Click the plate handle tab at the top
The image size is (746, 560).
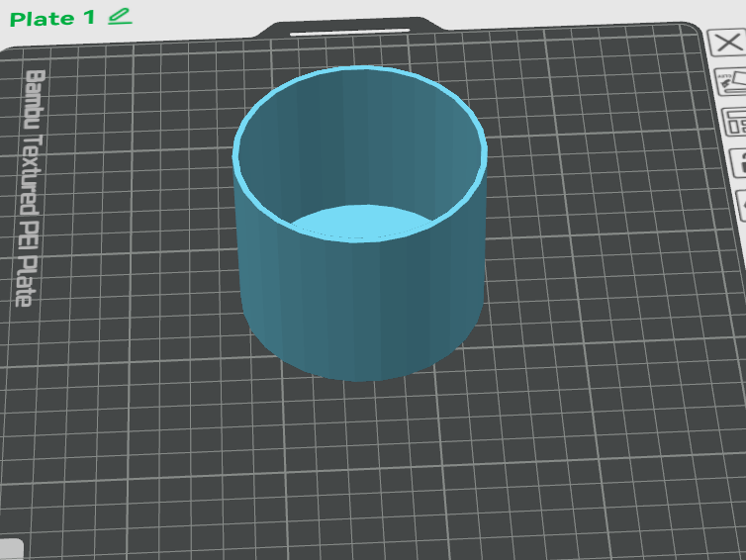(350, 27)
